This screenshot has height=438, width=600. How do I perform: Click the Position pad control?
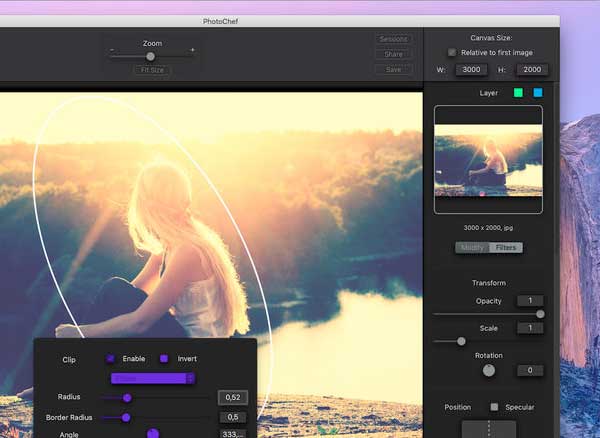[489, 429]
